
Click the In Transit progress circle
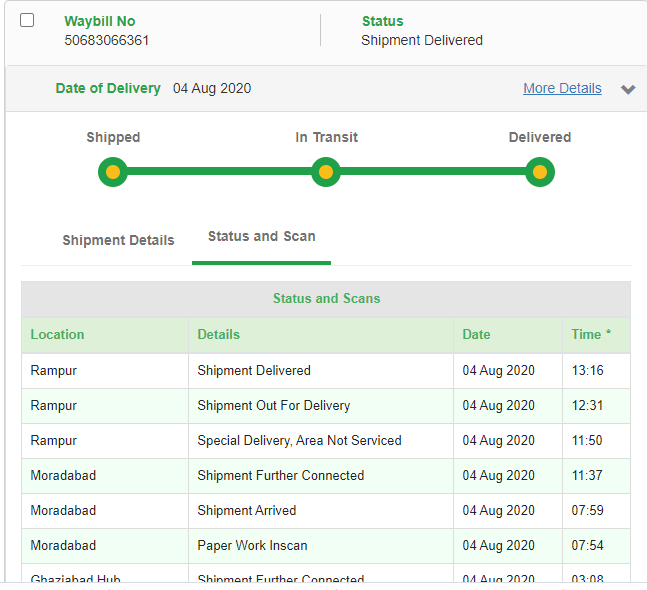[326, 173]
